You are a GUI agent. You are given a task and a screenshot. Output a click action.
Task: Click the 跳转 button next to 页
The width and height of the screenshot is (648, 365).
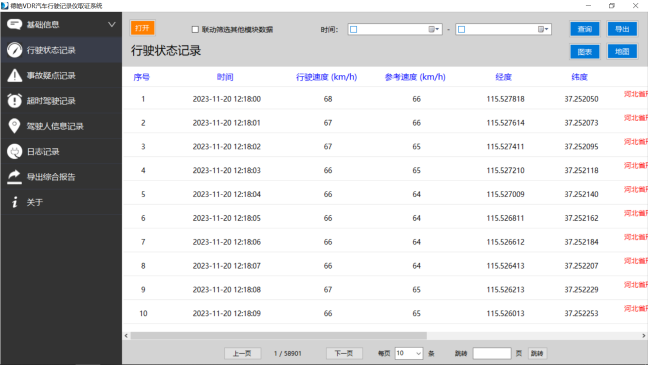[537, 353]
